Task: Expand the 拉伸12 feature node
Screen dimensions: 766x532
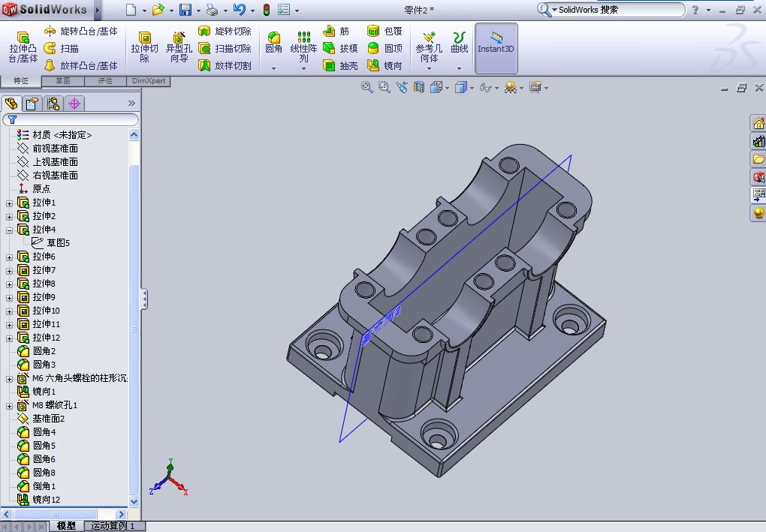Action: [9, 338]
